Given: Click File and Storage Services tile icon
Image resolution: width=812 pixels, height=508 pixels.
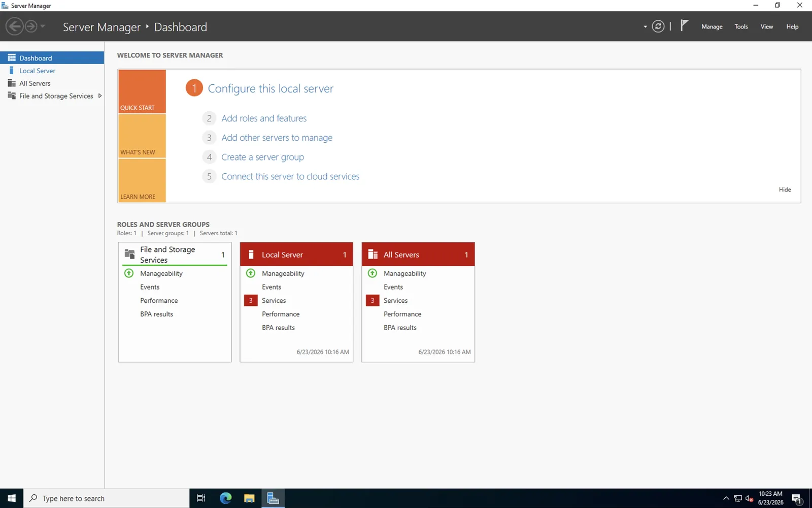Looking at the screenshot, I should pyautogui.click(x=129, y=254).
